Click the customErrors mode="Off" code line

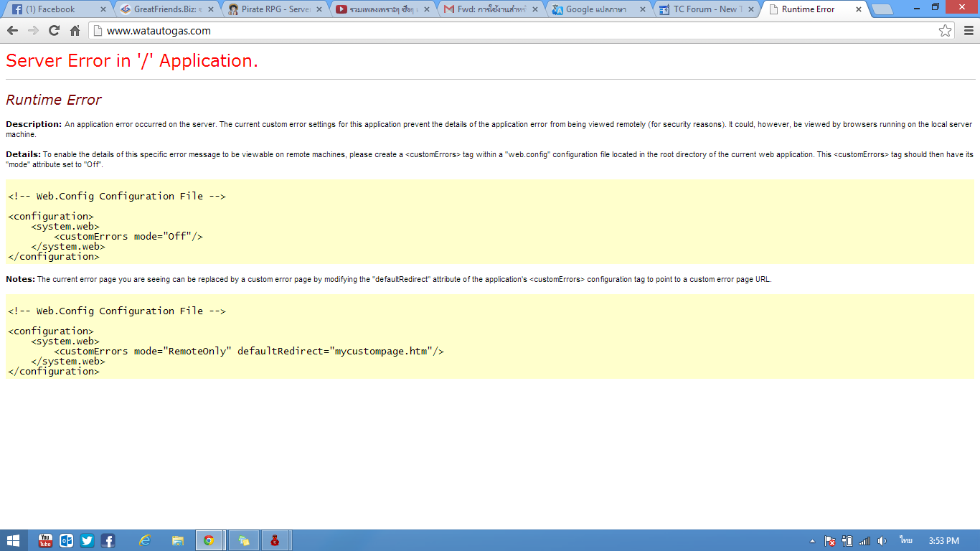coord(128,236)
